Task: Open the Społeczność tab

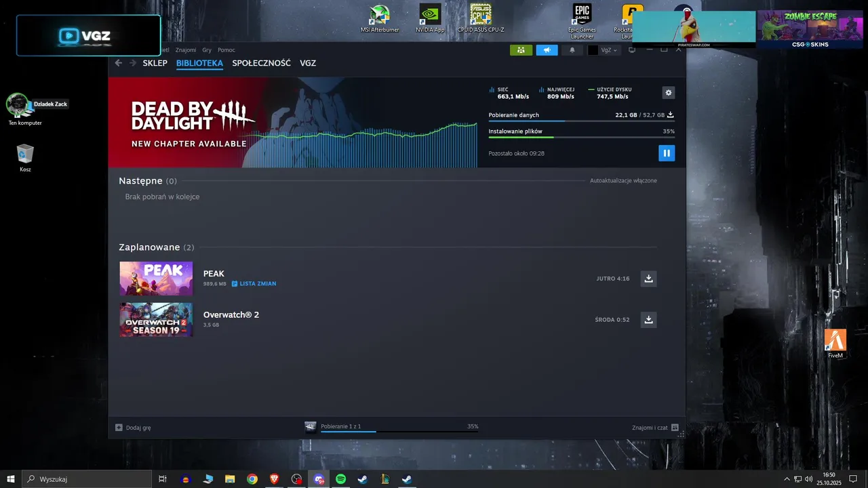Action: click(x=261, y=63)
